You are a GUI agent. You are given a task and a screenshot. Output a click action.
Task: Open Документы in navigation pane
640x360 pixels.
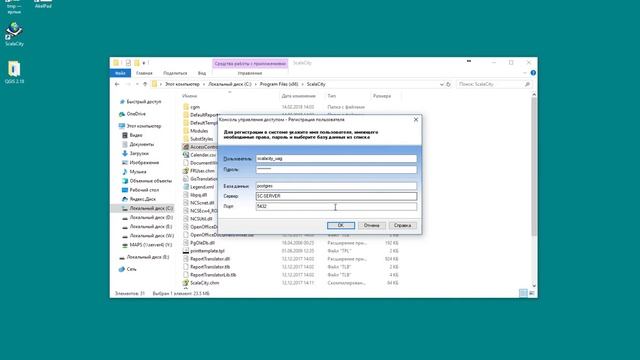[141, 144]
